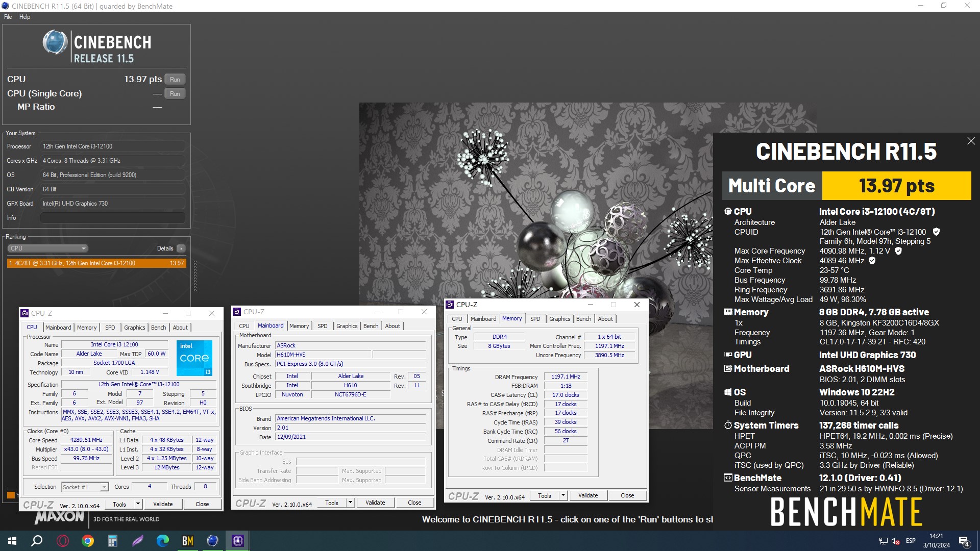Launch Opera from the taskbar
This screenshot has width=980, height=551.
(x=63, y=541)
